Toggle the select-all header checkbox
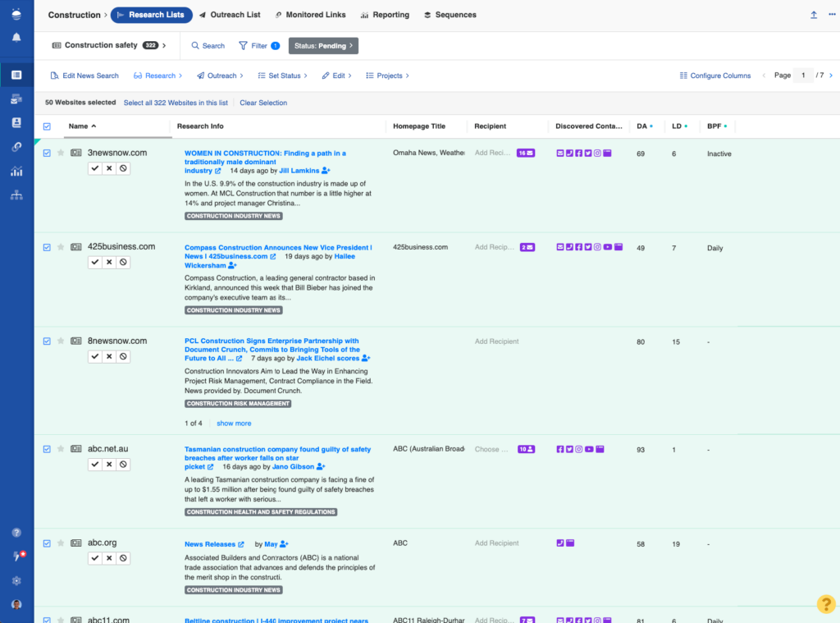840x623 pixels. pos(47,126)
